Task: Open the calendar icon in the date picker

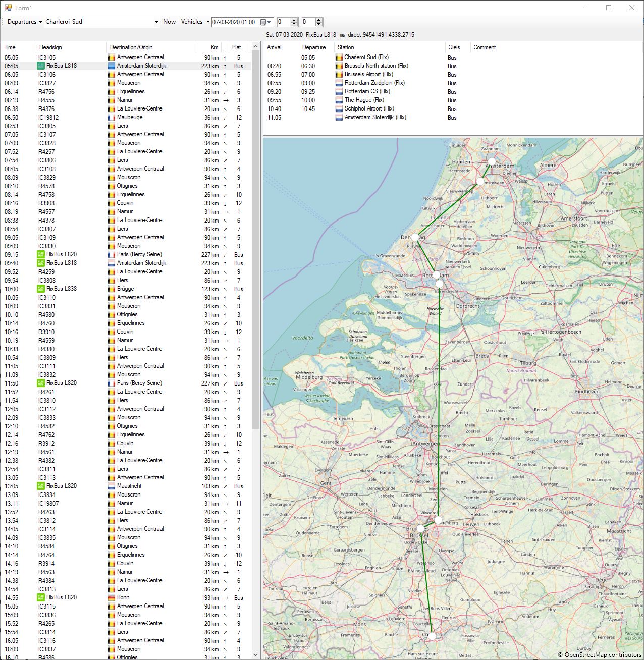Action: tap(263, 22)
